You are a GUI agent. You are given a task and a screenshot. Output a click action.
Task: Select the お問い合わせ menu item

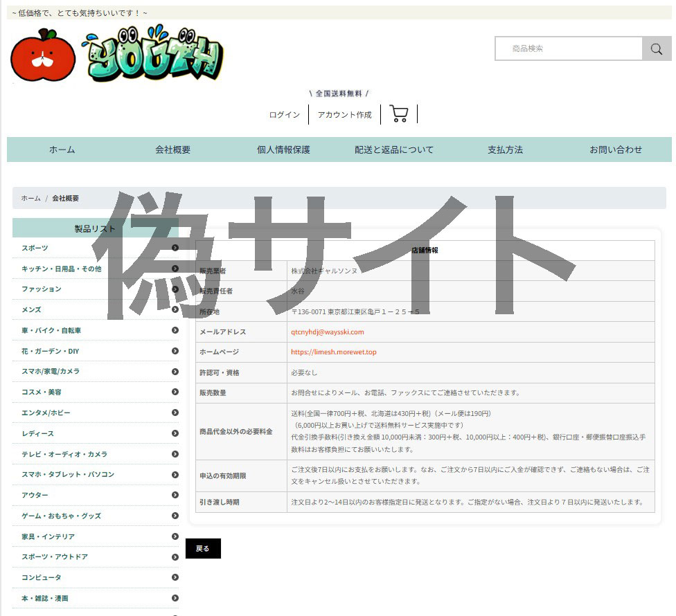(615, 150)
